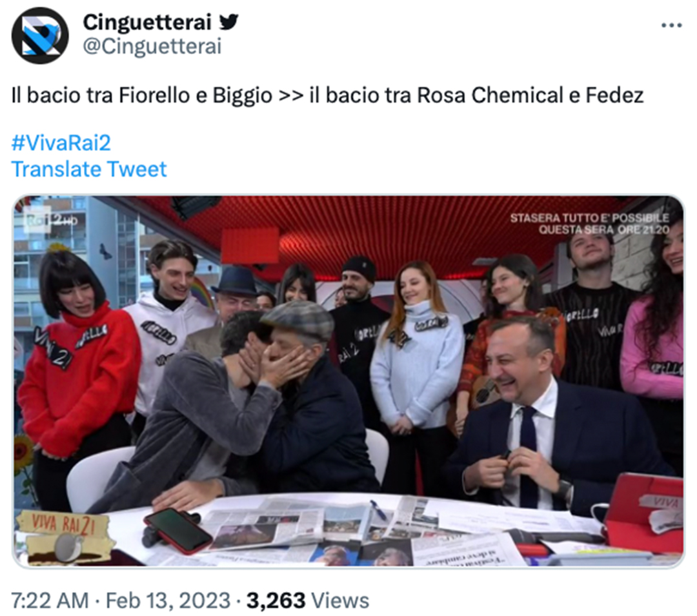Click the Cinguetterai display name
This screenshot has height=616, width=697.
pyautogui.click(x=146, y=22)
